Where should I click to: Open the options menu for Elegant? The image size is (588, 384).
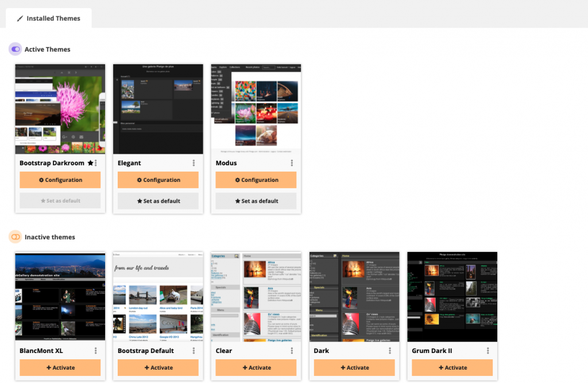(x=194, y=163)
